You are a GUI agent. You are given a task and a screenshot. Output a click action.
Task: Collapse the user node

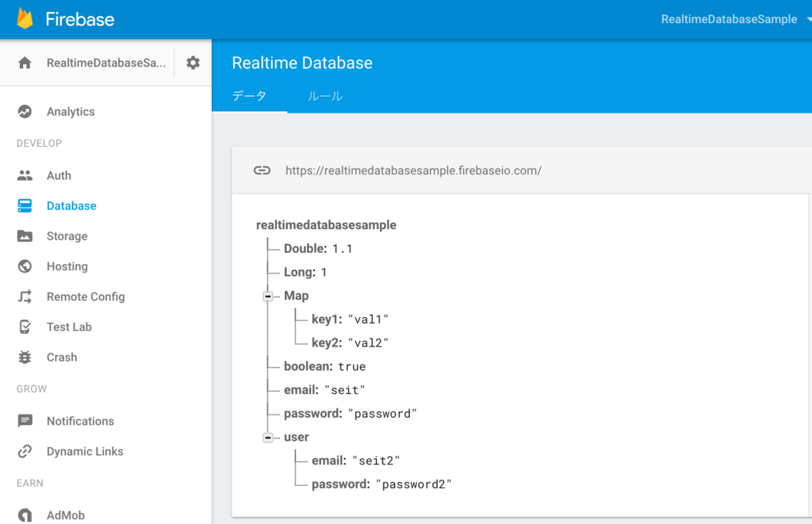[x=268, y=438]
